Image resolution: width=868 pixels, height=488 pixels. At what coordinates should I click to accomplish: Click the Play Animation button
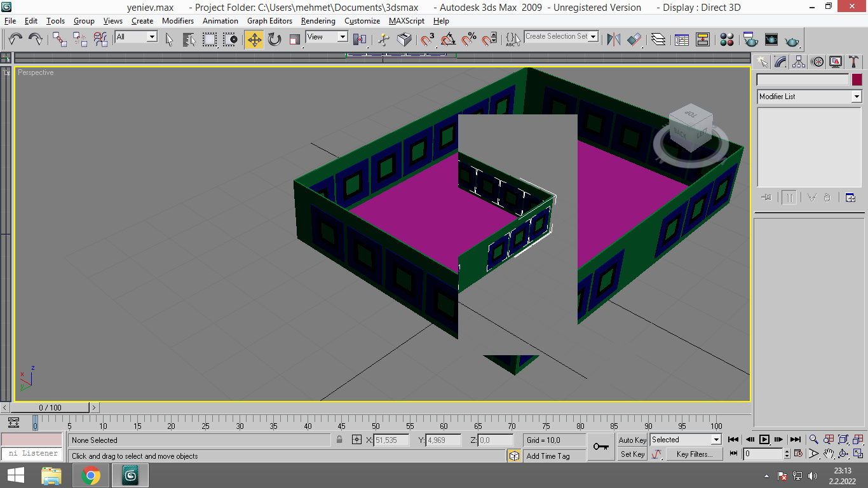[764, 439]
